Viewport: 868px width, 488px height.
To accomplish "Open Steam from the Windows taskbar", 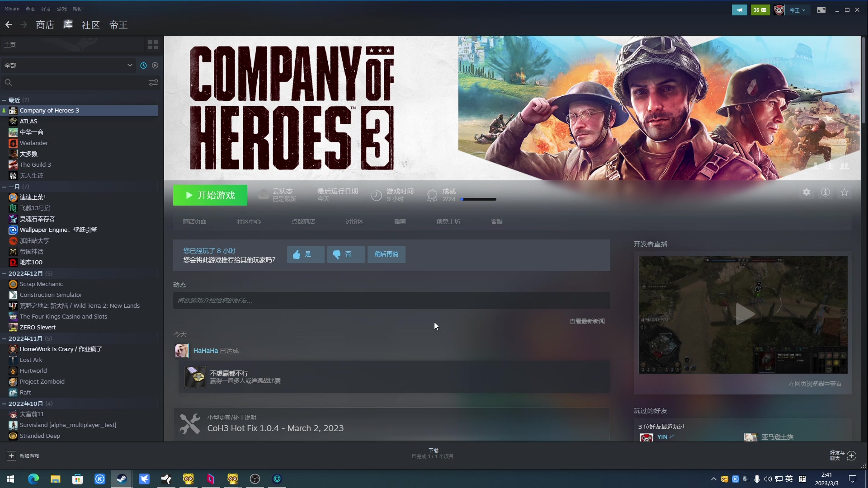I will (x=122, y=479).
